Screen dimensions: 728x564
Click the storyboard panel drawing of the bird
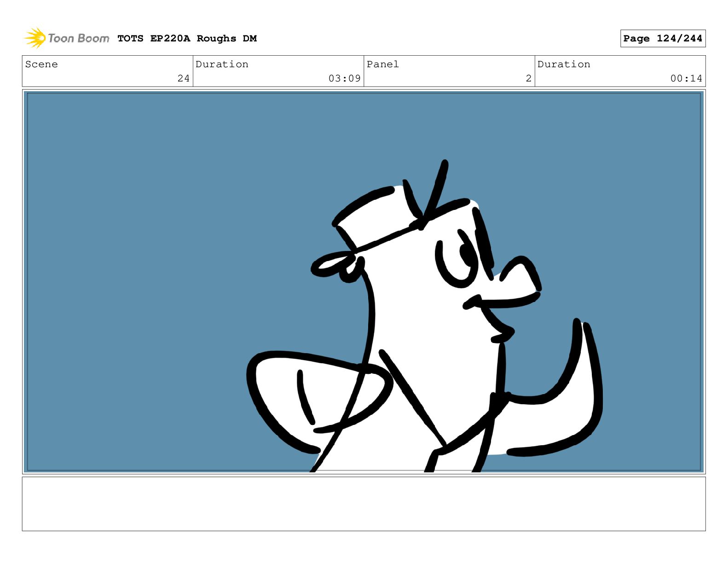364,282
